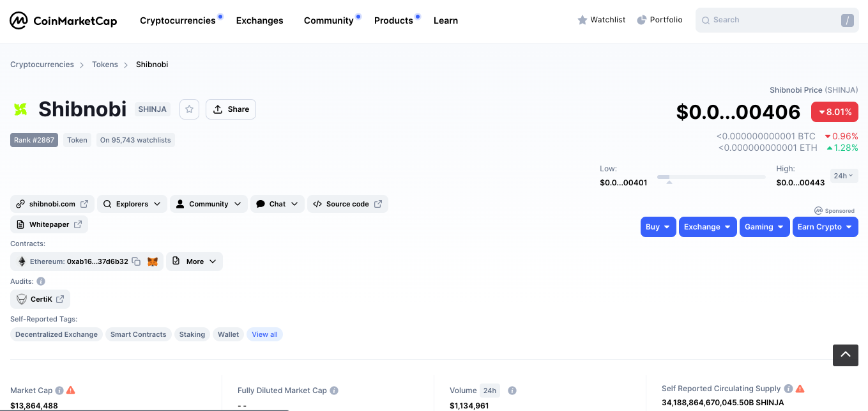
Task: Click Circulating Supply info icon
Action: (789, 389)
